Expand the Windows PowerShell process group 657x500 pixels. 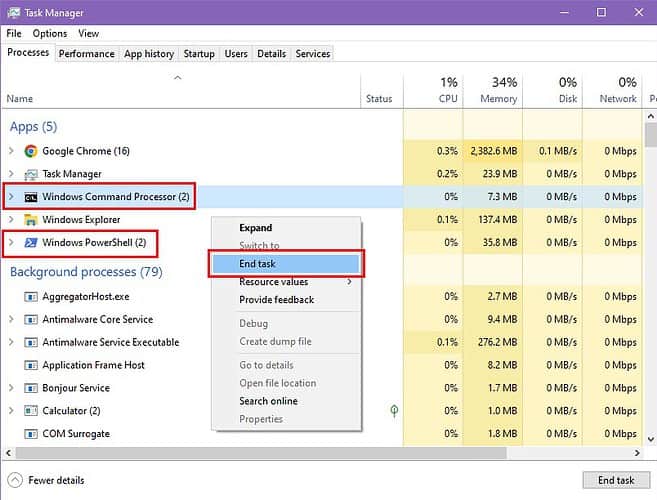tap(11, 243)
